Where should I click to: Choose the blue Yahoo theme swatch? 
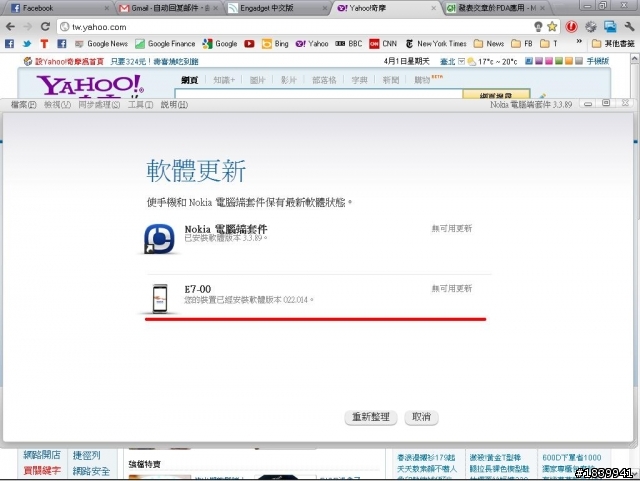coord(529,61)
